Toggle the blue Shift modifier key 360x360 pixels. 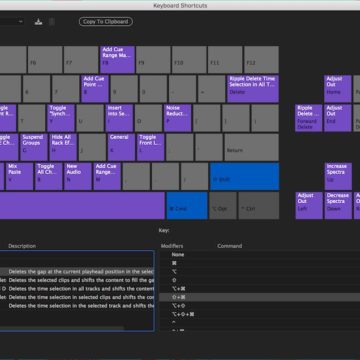(244, 176)
